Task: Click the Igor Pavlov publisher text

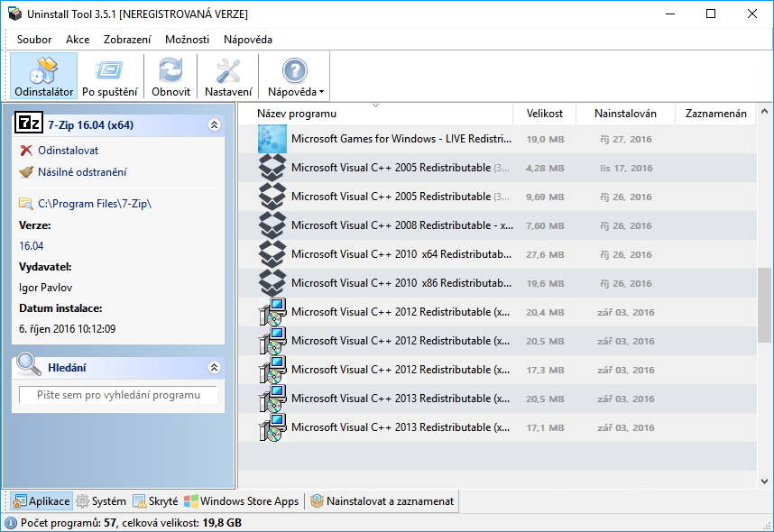Action: click(45, 288)
